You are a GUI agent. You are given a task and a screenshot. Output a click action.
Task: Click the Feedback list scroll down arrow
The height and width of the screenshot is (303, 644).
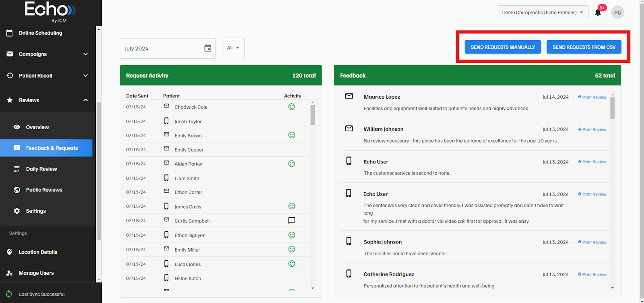(x=613, y=288)
